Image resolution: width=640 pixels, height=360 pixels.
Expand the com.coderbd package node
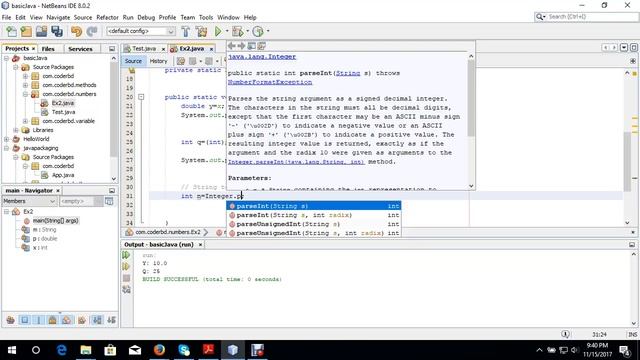click(x=25, y=76)
